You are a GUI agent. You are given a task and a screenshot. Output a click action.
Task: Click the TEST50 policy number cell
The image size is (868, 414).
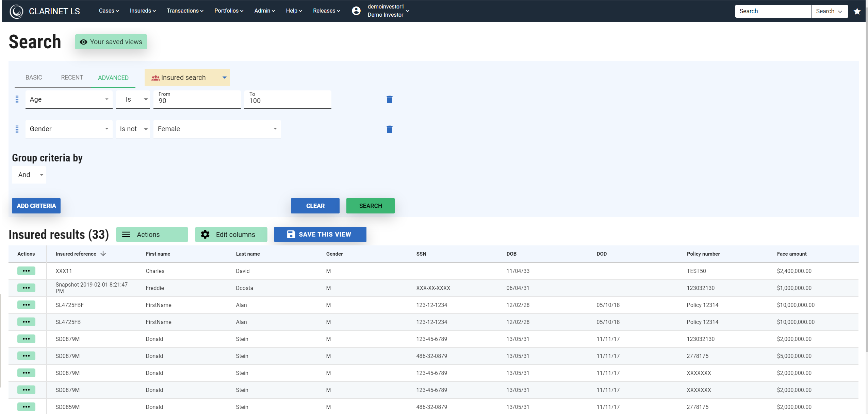click(x=696, y=271)
